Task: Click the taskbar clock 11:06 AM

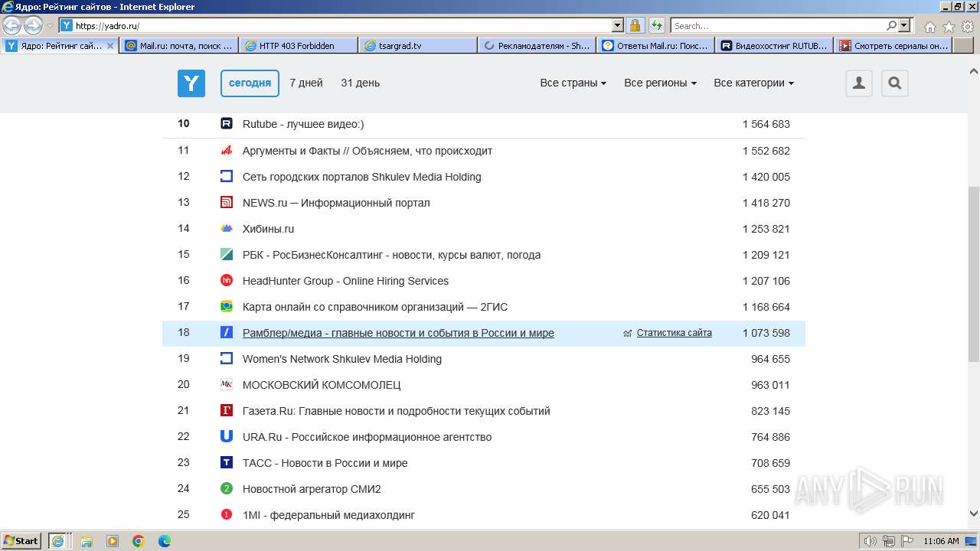Action: (x=941, y=541)
